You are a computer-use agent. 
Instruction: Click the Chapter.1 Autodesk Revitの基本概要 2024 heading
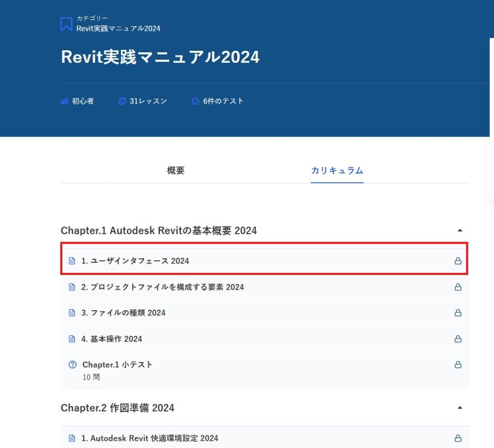tap(159, 231)
